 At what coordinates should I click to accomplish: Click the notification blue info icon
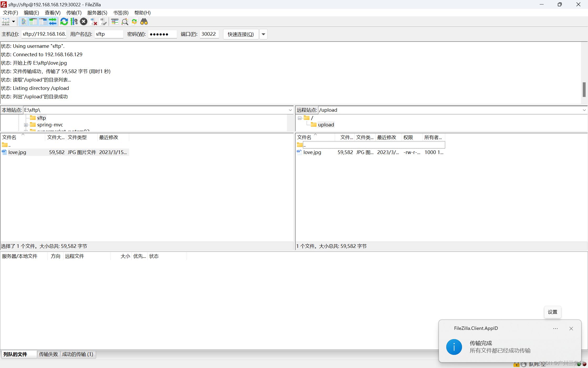coord(454,347)
